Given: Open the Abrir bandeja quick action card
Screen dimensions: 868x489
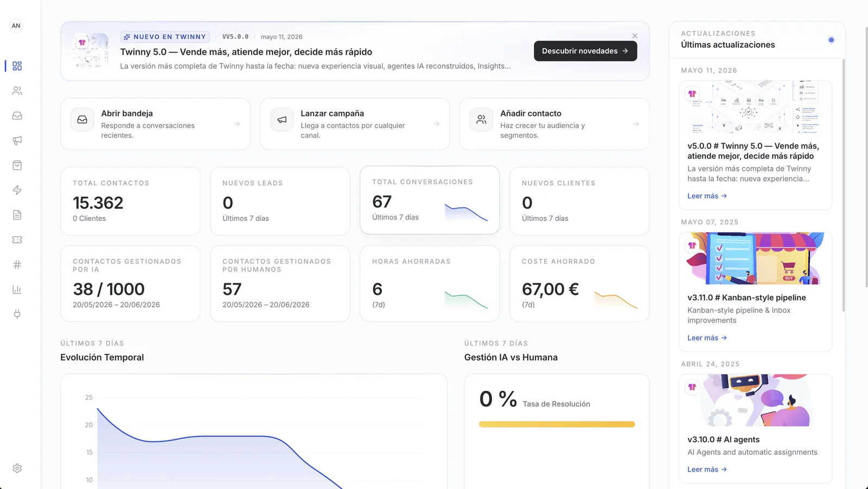Looking at the screenshot, I should coord(155,124).
